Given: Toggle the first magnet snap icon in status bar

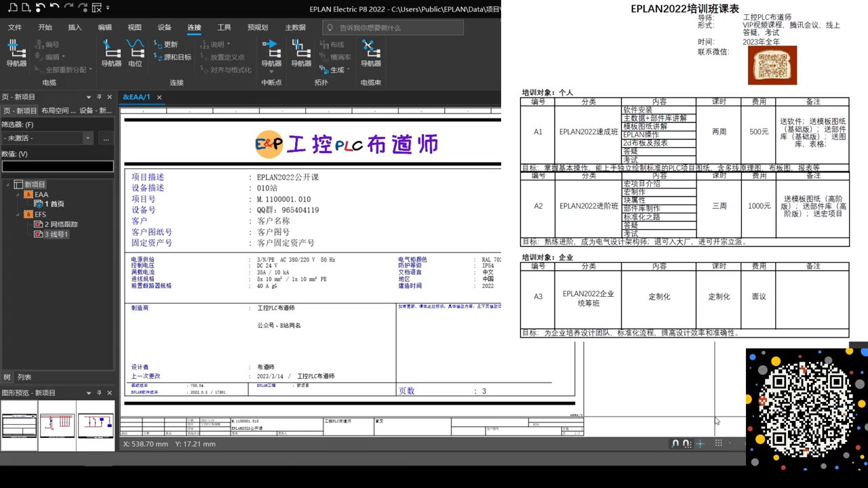Looking at the screenshot, I should pos(675,444).
